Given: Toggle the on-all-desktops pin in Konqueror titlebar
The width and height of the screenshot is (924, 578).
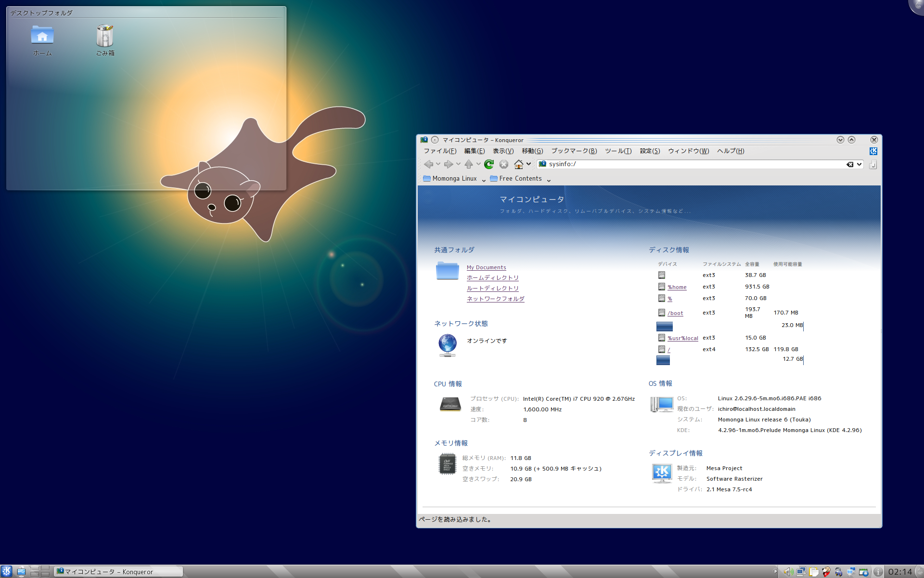Looking at the screenshot, I should click(x=435, y=140).
